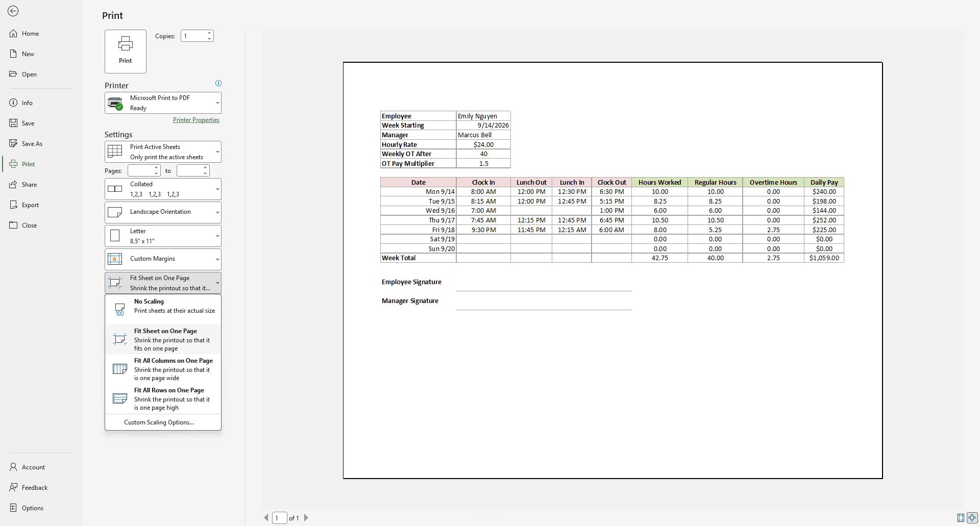Click the Custom Margins star icon
The height and width of the screenshot is (526, 980).
pos(115,259)
